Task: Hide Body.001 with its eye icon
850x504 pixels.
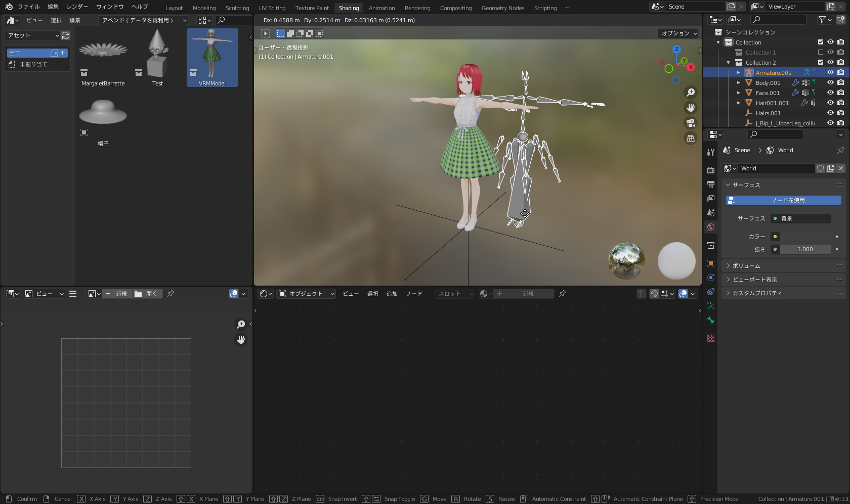Action: click(830, 83)
